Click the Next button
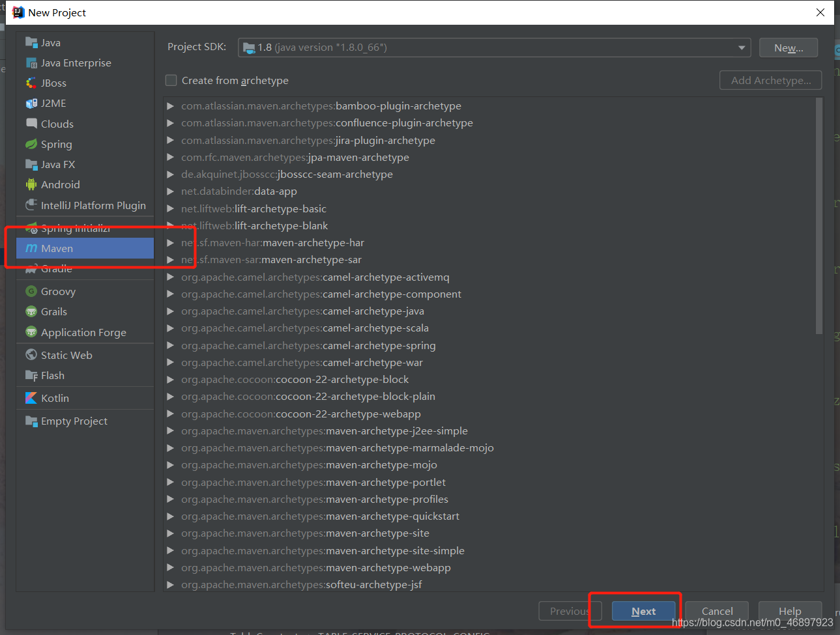840x635 pixels. 643,611
